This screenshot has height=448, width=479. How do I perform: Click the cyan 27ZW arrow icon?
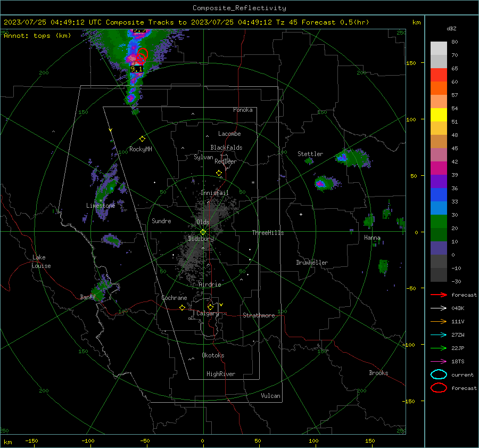click(x=439, y=335)
